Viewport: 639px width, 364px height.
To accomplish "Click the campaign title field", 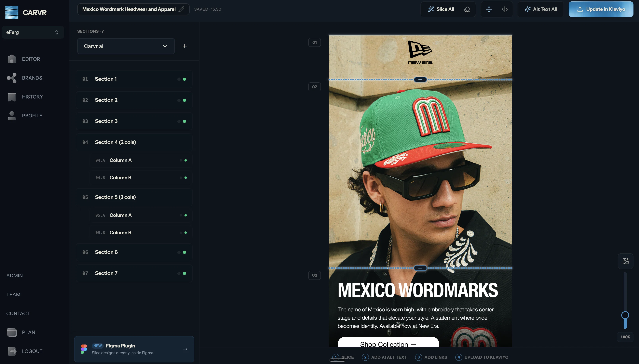I will point(133,9).
